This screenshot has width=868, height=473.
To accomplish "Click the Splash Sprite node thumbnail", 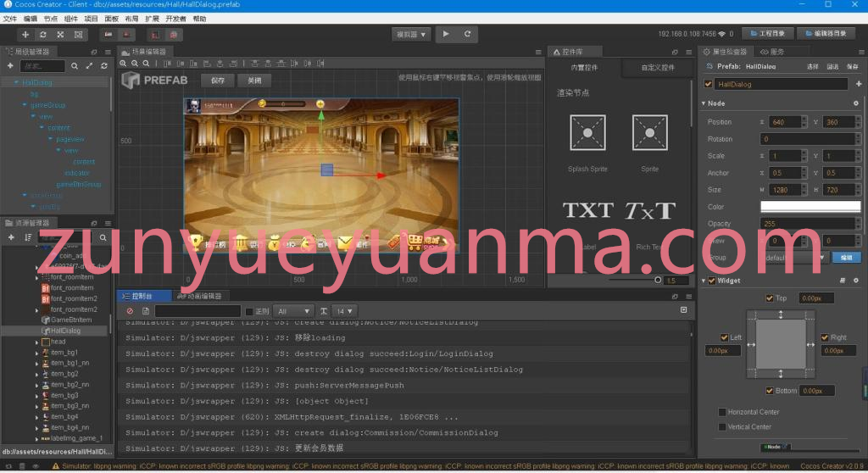I will pyautogui.click(x=588, y=133).
